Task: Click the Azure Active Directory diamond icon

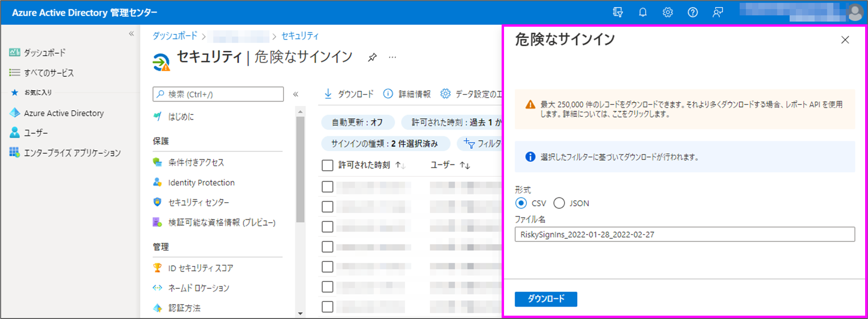Action: point(15,113)
